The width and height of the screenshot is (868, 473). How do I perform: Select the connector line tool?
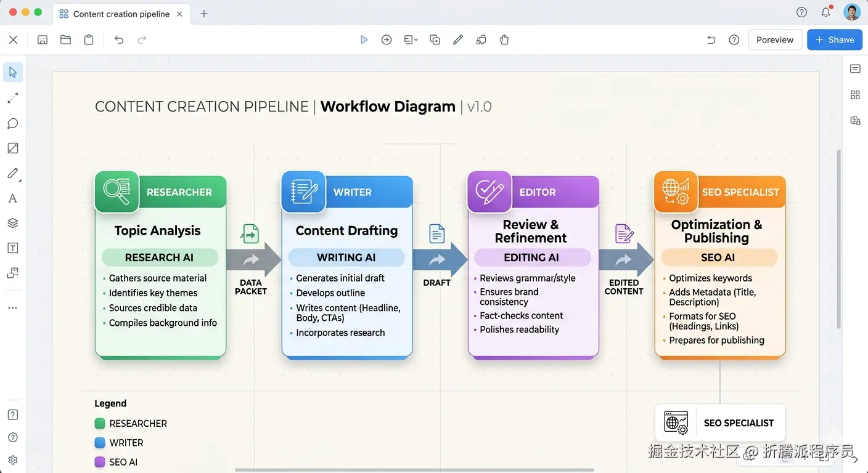(x=13, y=99)
